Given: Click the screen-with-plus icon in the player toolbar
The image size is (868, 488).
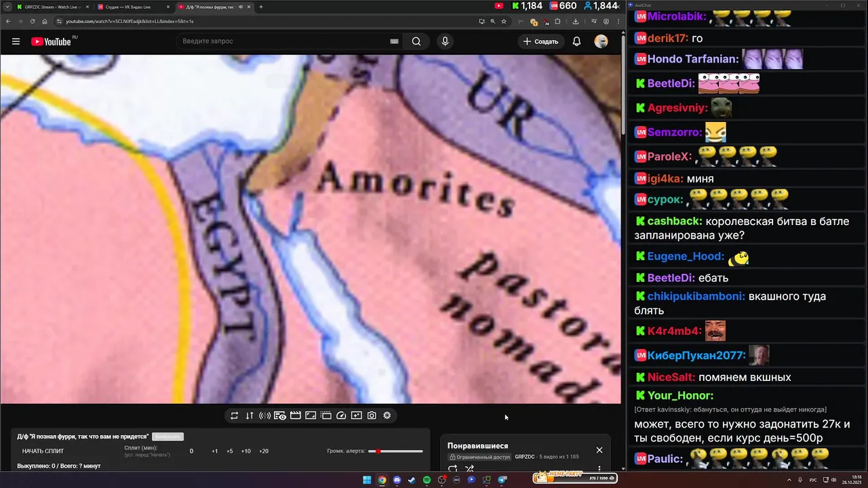Looking at the screenshot, I should tap(357, 415).
